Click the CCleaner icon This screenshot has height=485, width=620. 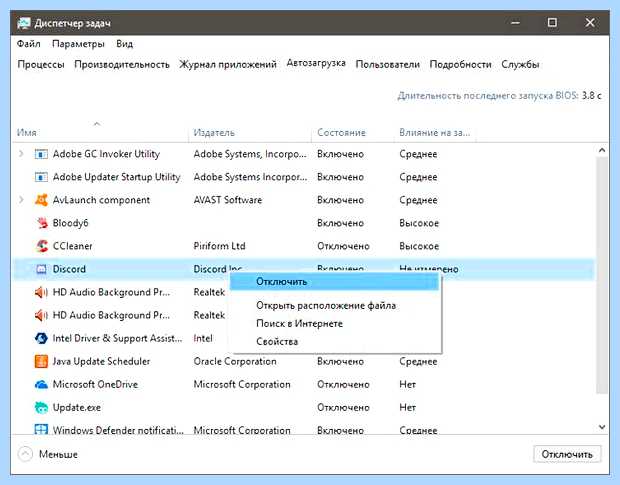(42, 246)
